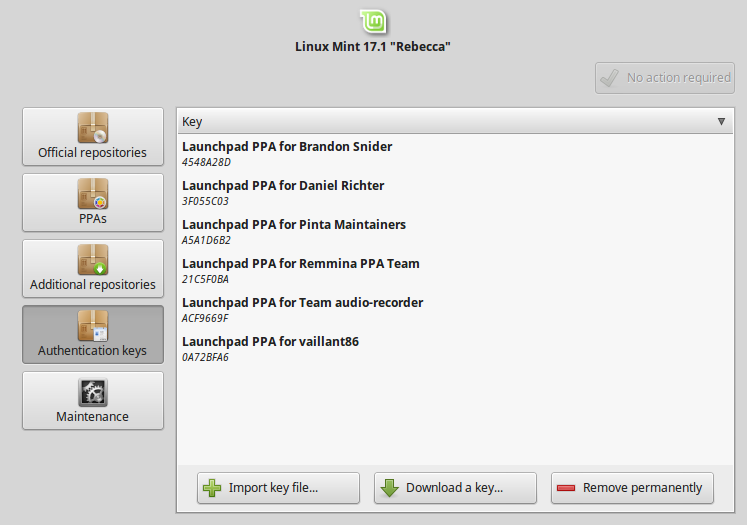
Task: Click key ID 3F055C03
Action: tap(205, 202)
